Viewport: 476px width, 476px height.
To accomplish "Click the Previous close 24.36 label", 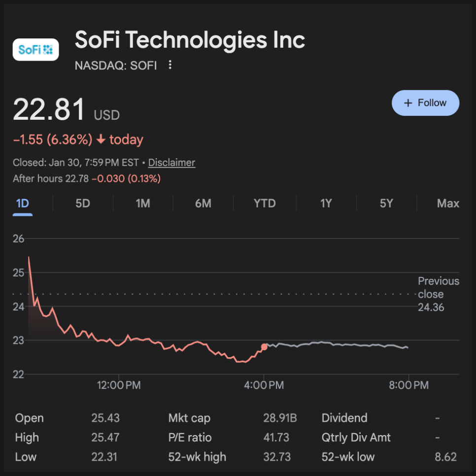I will [438, 294].
